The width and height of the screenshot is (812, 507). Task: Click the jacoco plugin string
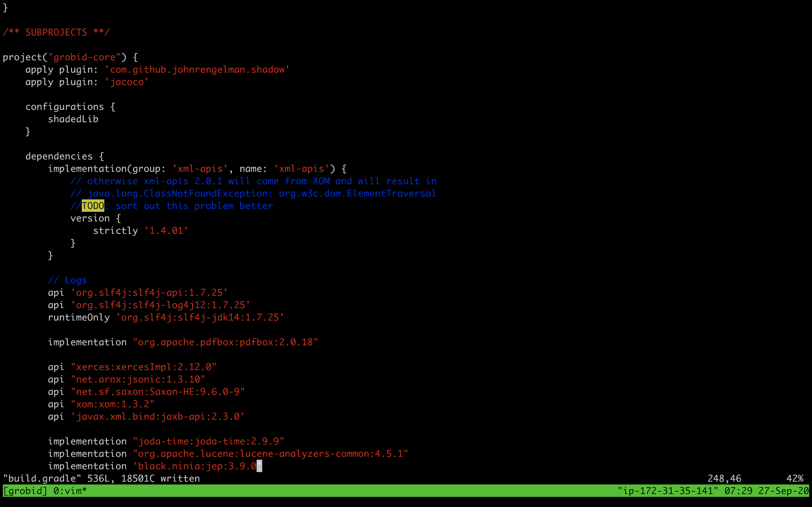(127, 82)
